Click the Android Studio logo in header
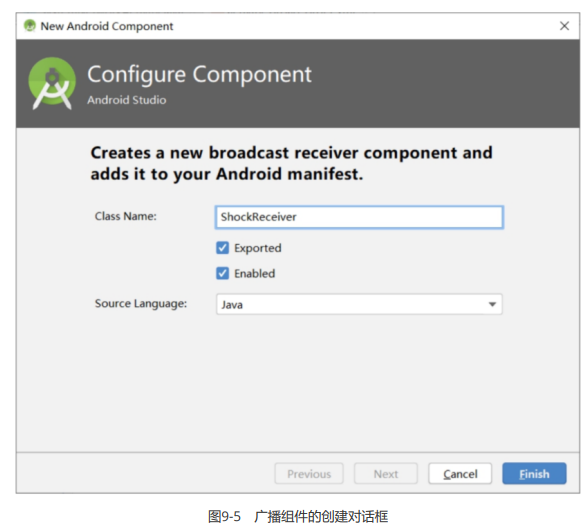 (52, 83)
